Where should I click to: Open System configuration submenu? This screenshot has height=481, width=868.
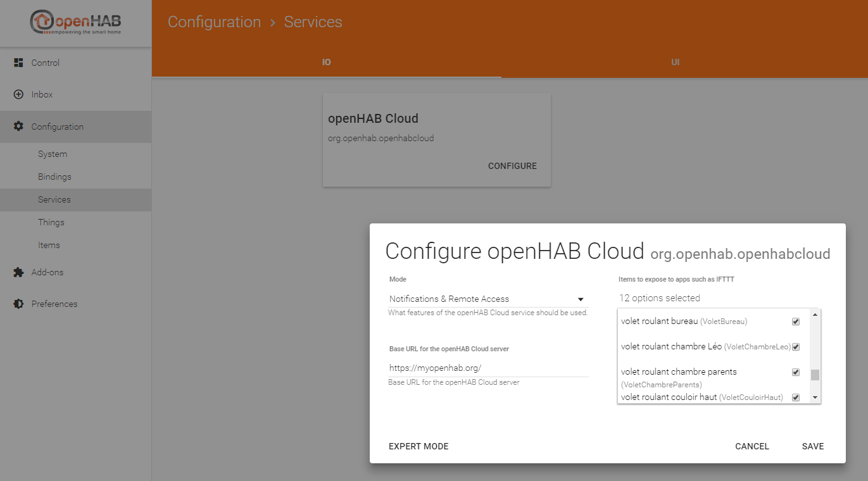point(75,154)
